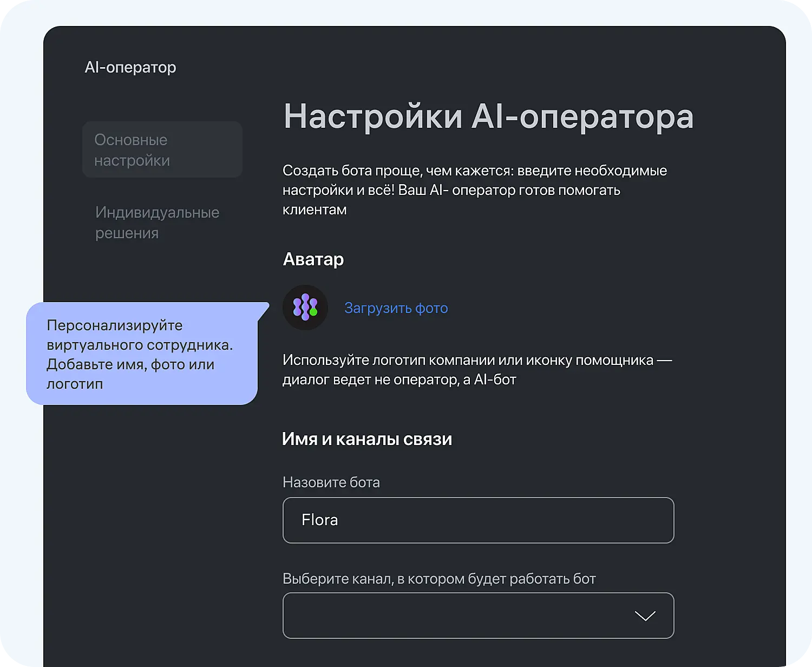Screen dimensions: 812x667
Task: Select the Flora bot name input field
Action: [x=477, y=520]
